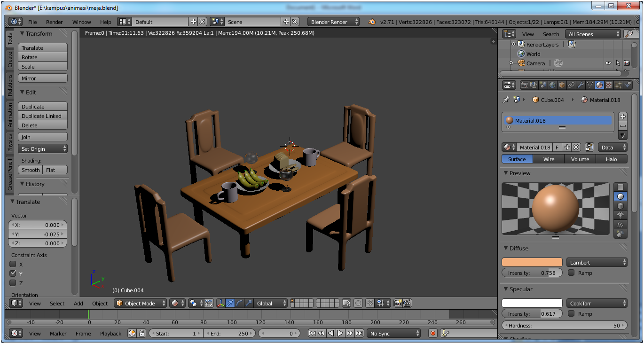This screenshot has width=644, height=343.
Task: Open the Blender Render engine dropdown
Action: coord(334,22)
